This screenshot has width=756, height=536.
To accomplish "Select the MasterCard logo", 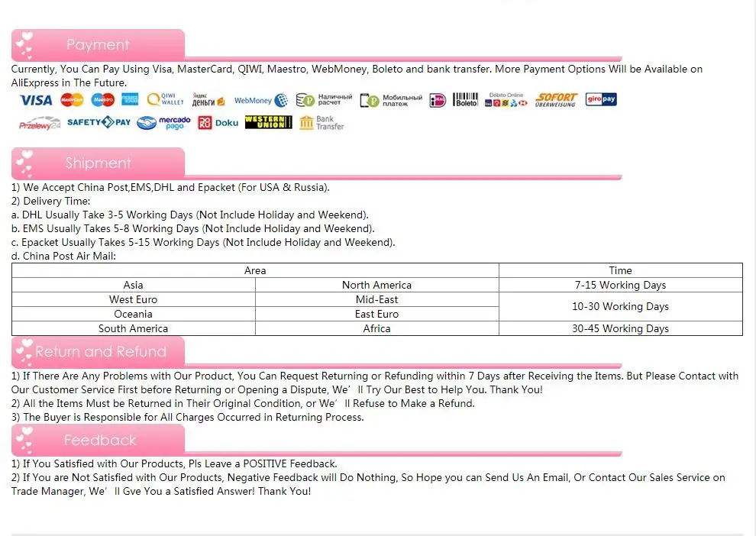I will tap(72, 100).
